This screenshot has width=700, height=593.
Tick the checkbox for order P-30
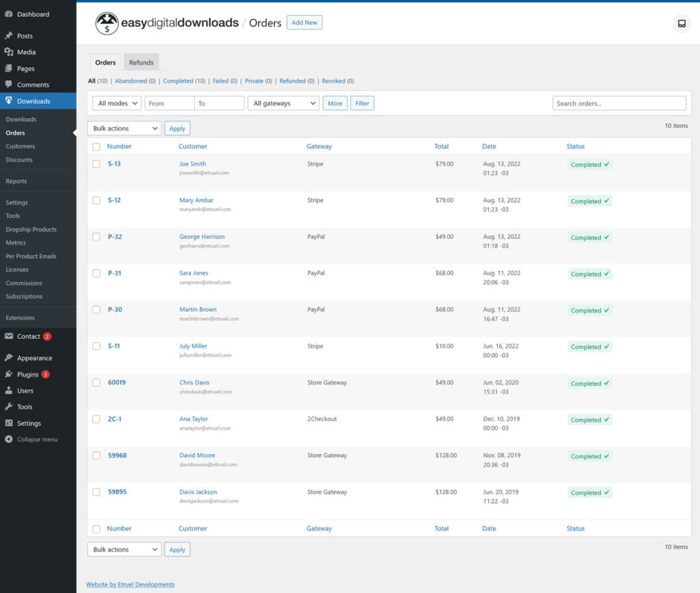(96, 309)
